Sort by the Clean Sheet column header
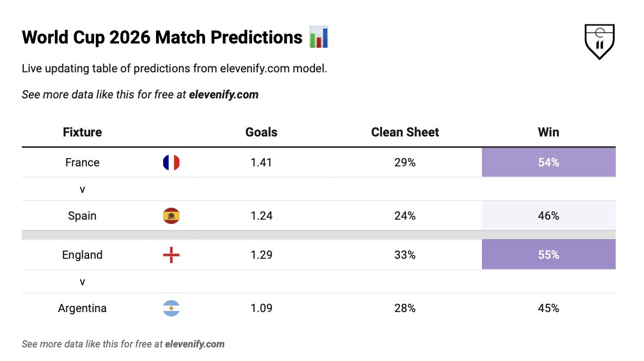644x361 pixels. point(405,132)
